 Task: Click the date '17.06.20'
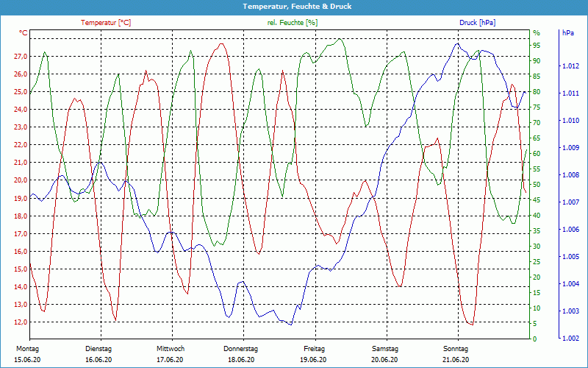[170, 360]
